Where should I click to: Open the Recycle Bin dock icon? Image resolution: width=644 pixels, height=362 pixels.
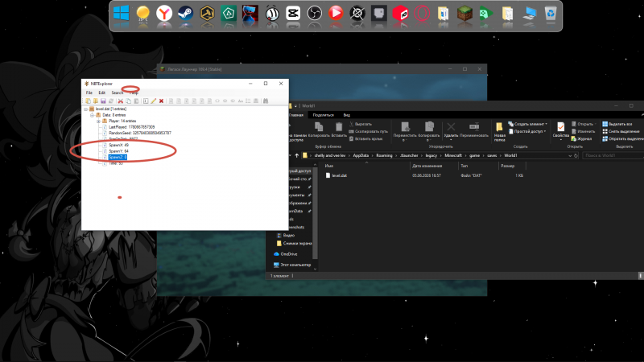tap(550, 14)
